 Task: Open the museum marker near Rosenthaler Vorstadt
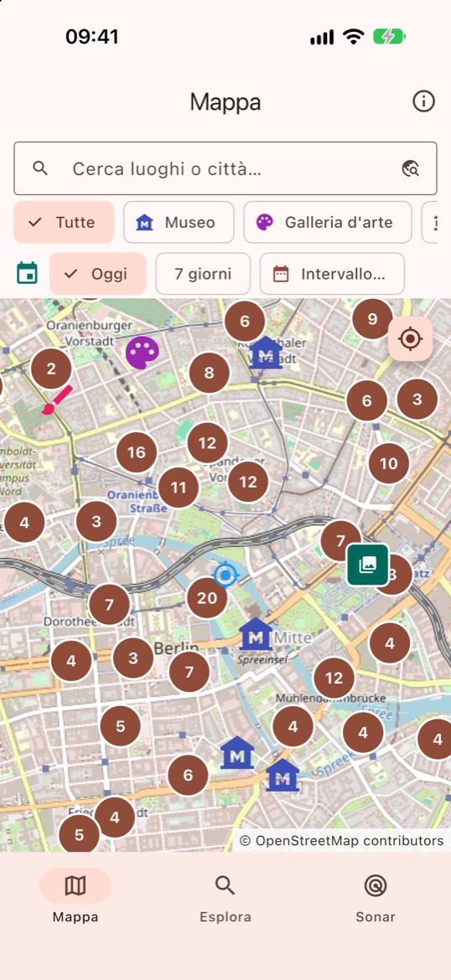click(267, 353)
